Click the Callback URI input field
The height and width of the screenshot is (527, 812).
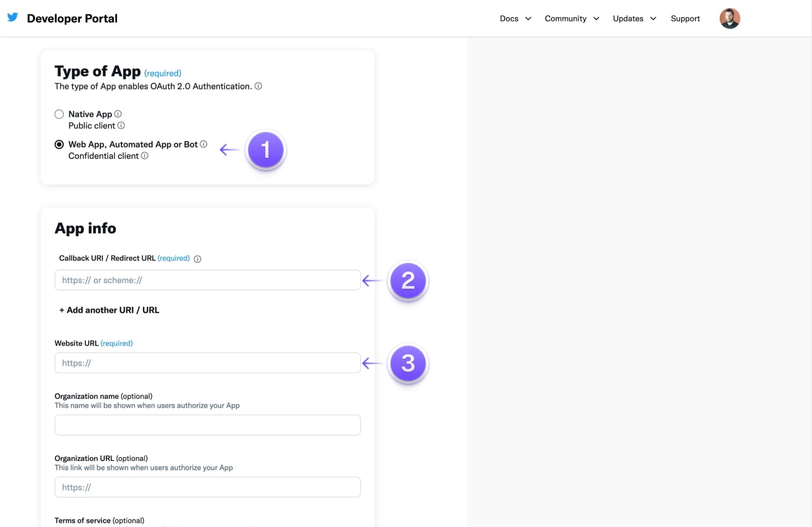click(x=207, y=280)
